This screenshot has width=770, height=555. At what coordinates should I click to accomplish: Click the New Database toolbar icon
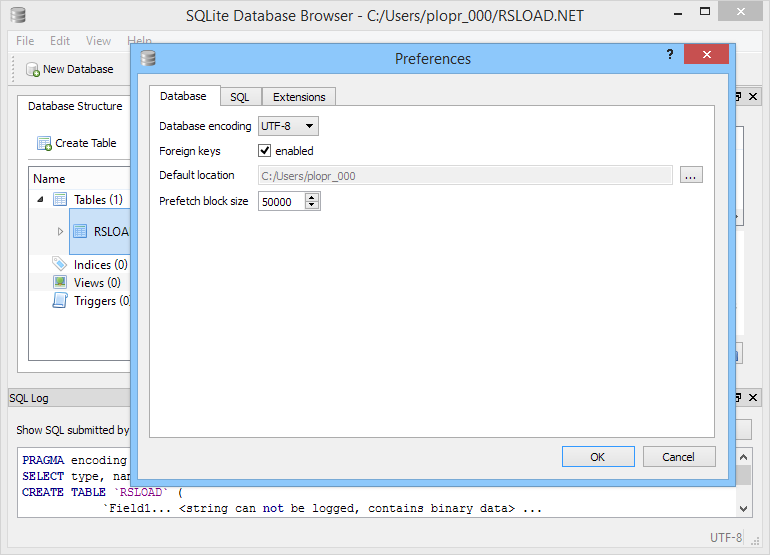(x=33, y=70)
